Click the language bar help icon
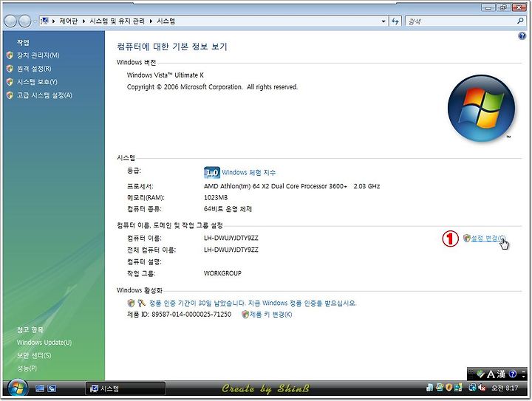 (513, 374)
